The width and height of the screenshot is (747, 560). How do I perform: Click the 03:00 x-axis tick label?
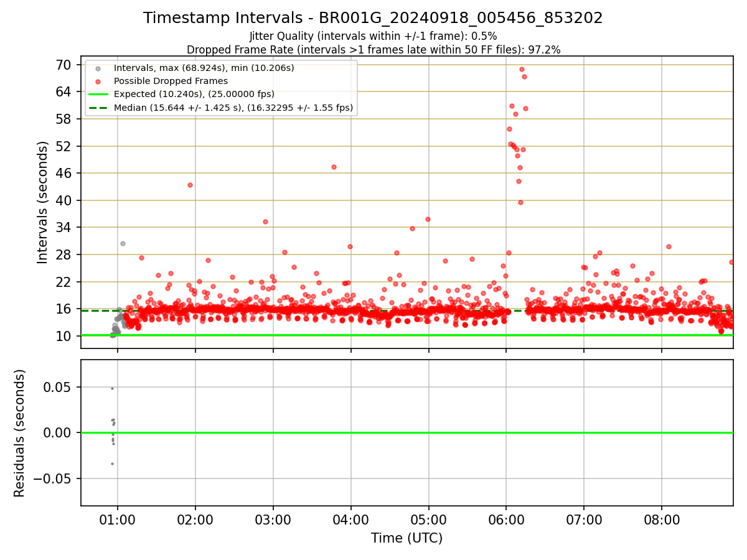pos(273,519)
